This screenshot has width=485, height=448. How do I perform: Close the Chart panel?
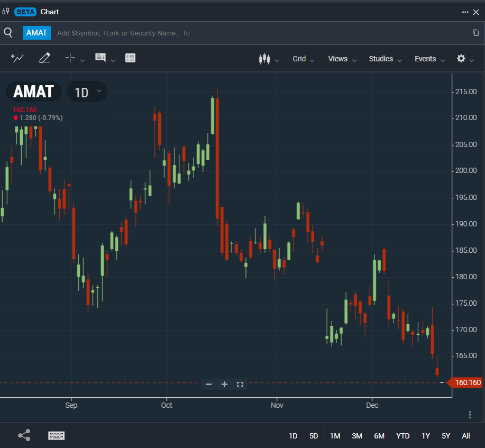point(476,12)
